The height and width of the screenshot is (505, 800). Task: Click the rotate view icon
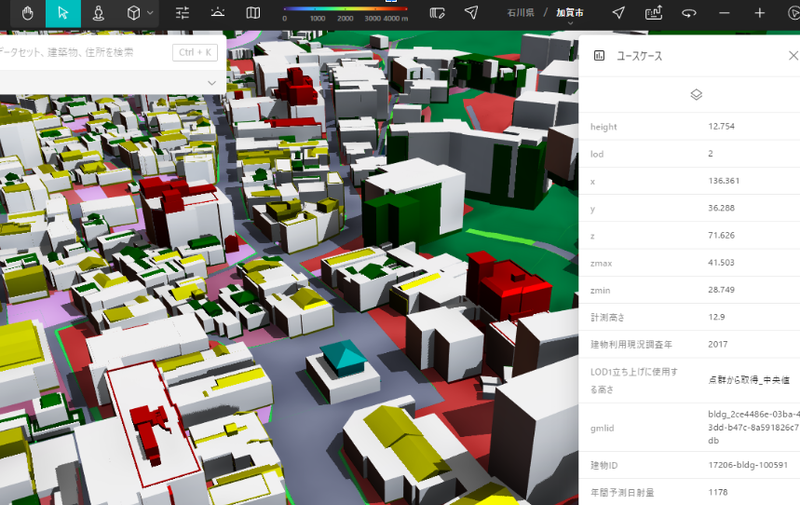689,13
